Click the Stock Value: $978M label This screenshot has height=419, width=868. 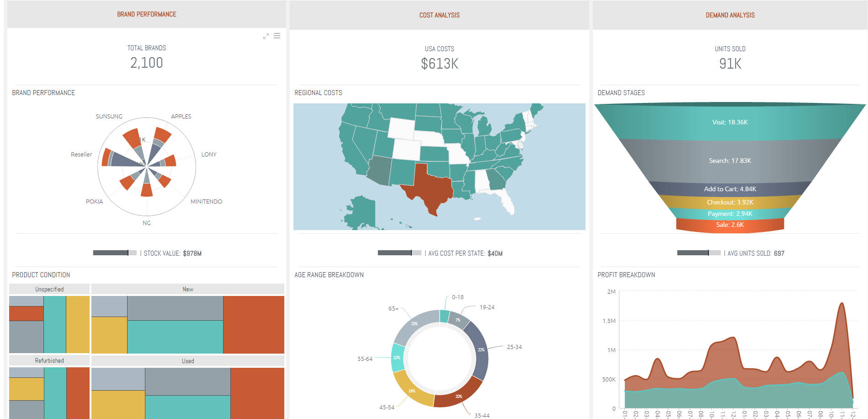pyautogui.click(x=170, y=252)
